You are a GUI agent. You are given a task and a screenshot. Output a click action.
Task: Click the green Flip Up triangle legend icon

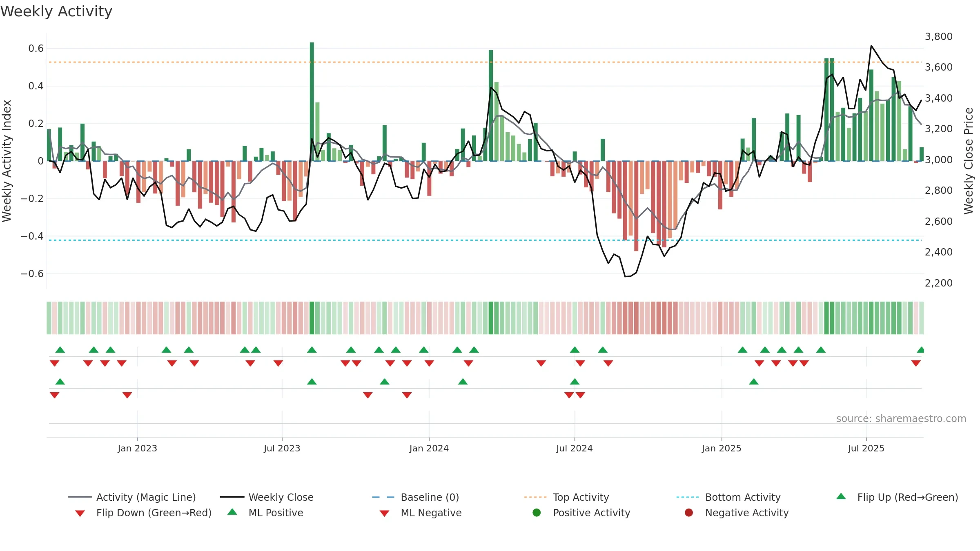(x=841, y=496)
